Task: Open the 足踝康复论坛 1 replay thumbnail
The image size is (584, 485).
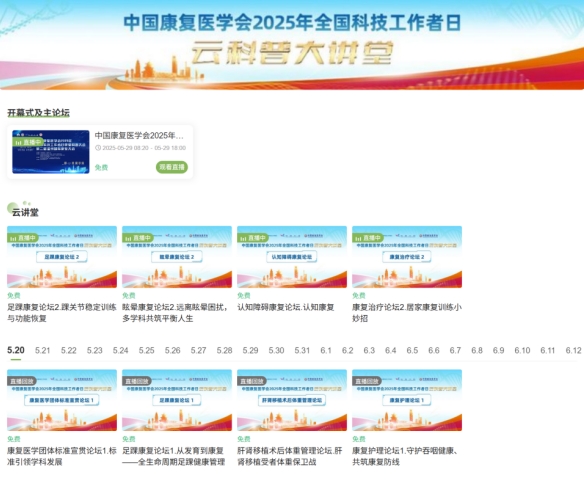Action: click(x=177, y=400)
